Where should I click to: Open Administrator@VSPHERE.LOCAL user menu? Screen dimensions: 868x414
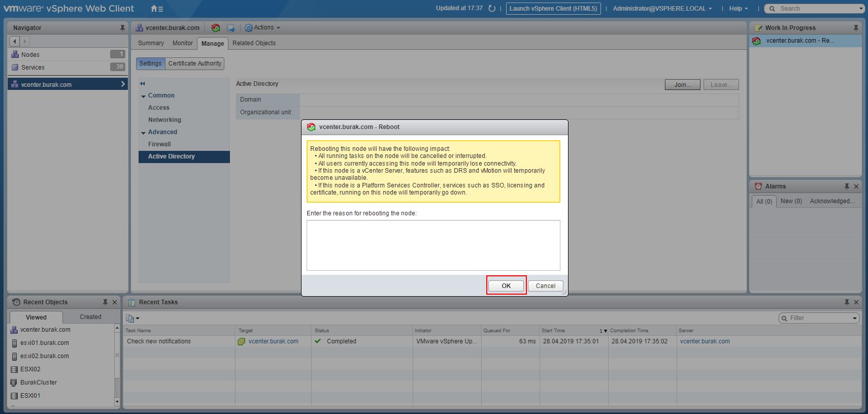662,9
